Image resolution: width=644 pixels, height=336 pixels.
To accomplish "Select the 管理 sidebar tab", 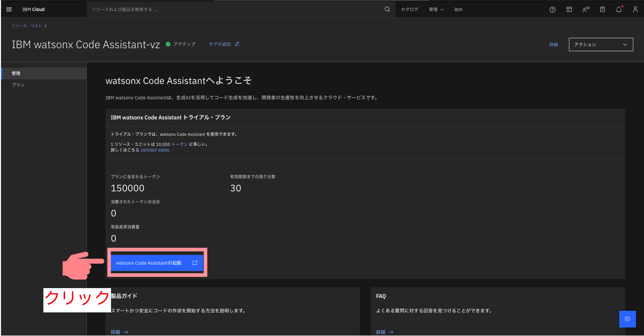I will click(x=16, y=73).
